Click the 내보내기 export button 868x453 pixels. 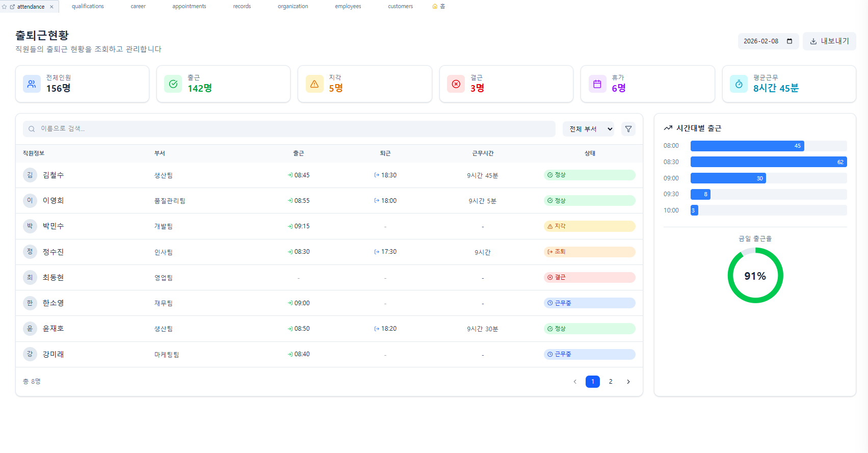click(x=829, y=41)
